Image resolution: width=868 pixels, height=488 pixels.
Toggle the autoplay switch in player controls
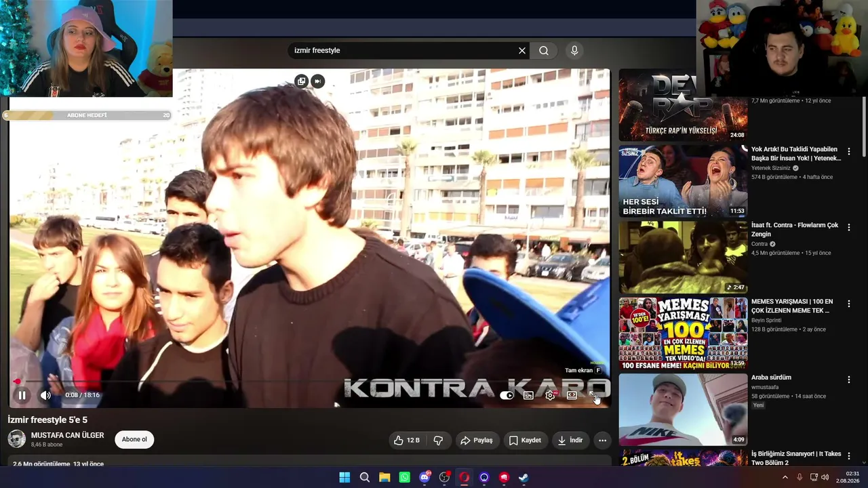(x=507, y=395)
